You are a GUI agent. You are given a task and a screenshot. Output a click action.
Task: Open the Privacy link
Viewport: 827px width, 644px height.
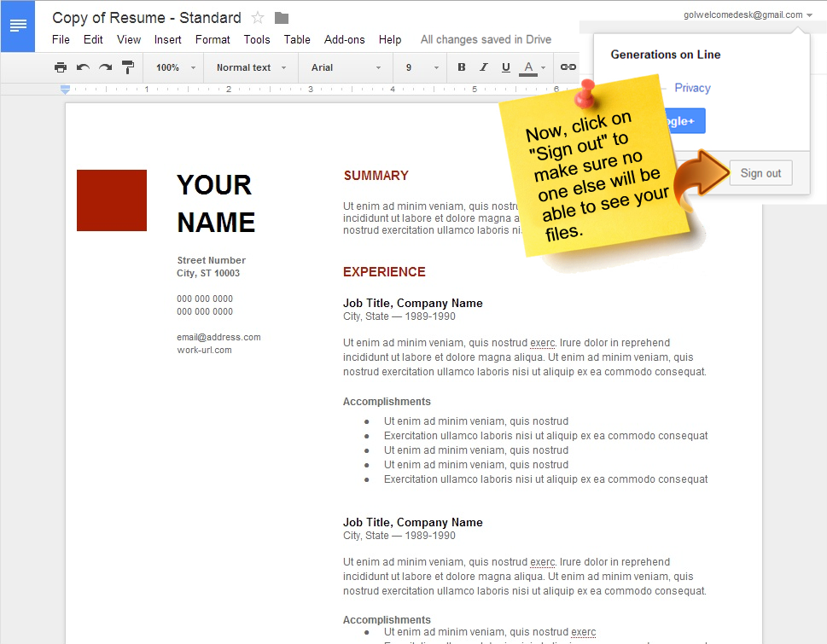692,88
